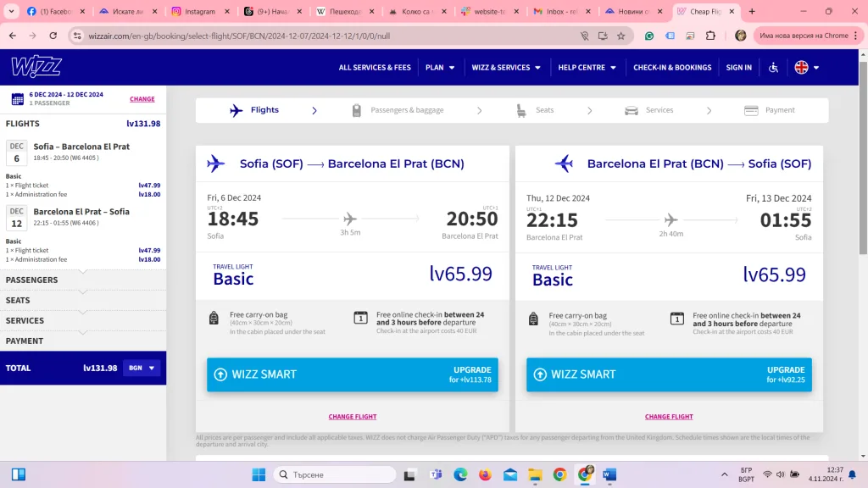Upgrade return flight to WIZZ SMART
This screenshot has width=868, height=488.
pos(669,374)
